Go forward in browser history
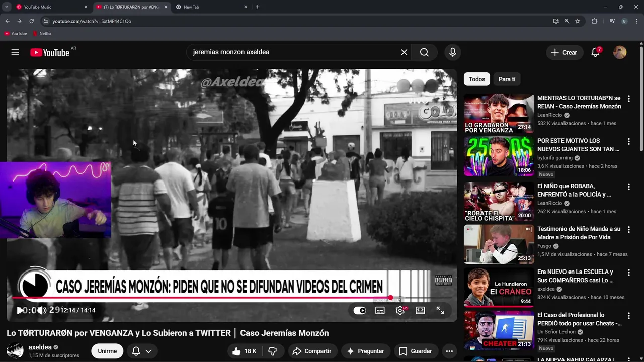 [19, 21]
